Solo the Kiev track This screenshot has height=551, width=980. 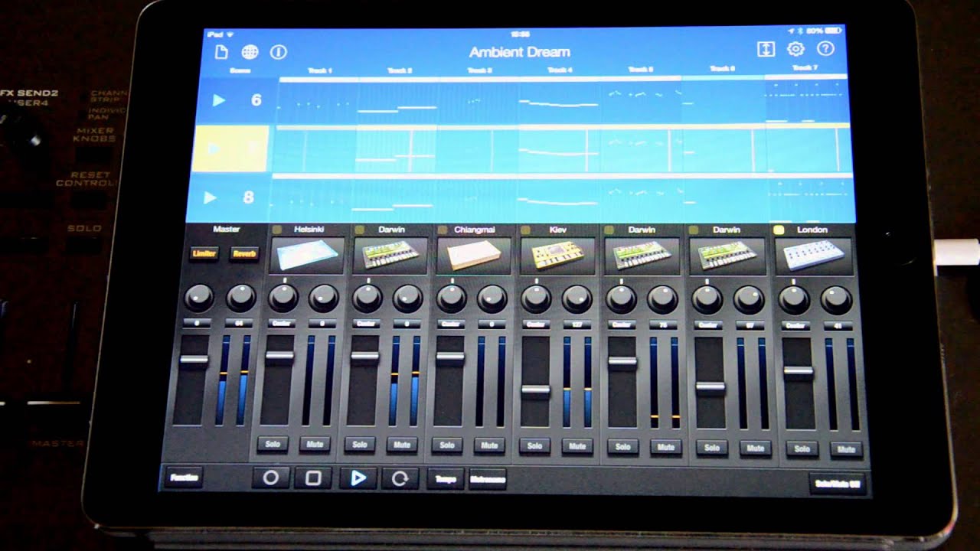(535, 445)
